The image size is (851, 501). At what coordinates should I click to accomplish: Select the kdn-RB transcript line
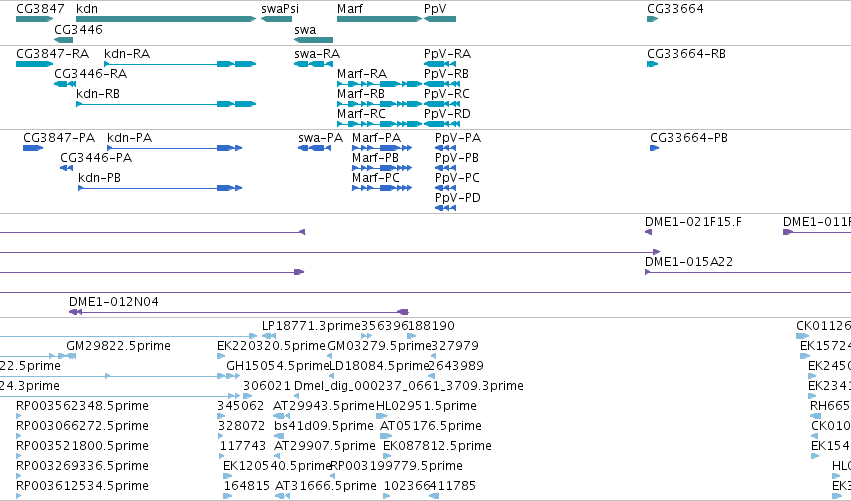point(166,104)
